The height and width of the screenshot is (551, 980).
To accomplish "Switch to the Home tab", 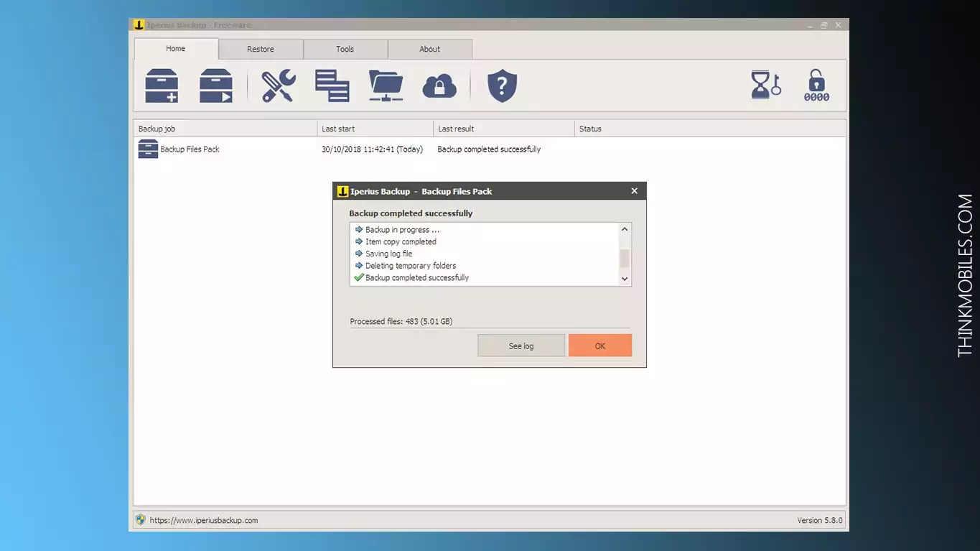I will pyautogui.click(x=176, y=49).
